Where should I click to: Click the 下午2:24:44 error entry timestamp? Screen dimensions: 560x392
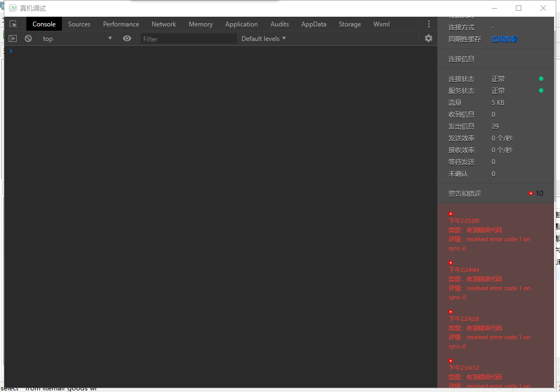464,270
